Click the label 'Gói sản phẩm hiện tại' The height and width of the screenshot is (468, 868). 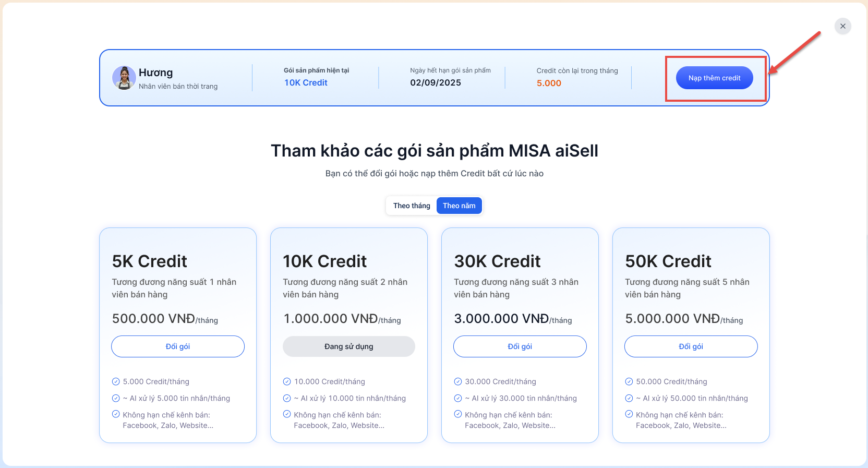316,70
